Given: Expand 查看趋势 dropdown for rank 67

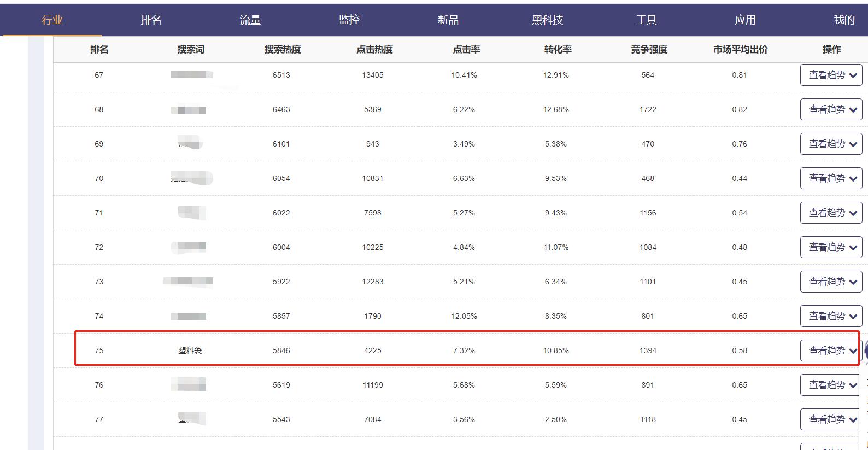Looking at the screenshot, I should [831, 75].
